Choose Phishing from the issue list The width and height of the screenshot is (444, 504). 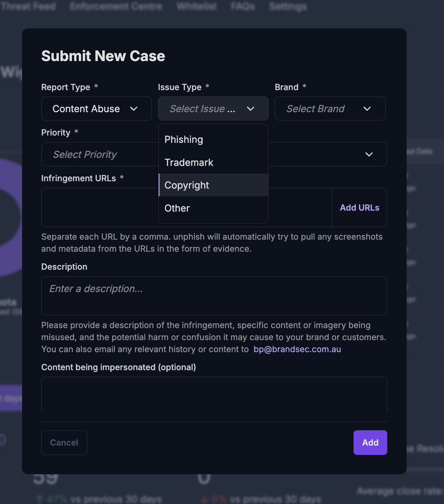184,140
